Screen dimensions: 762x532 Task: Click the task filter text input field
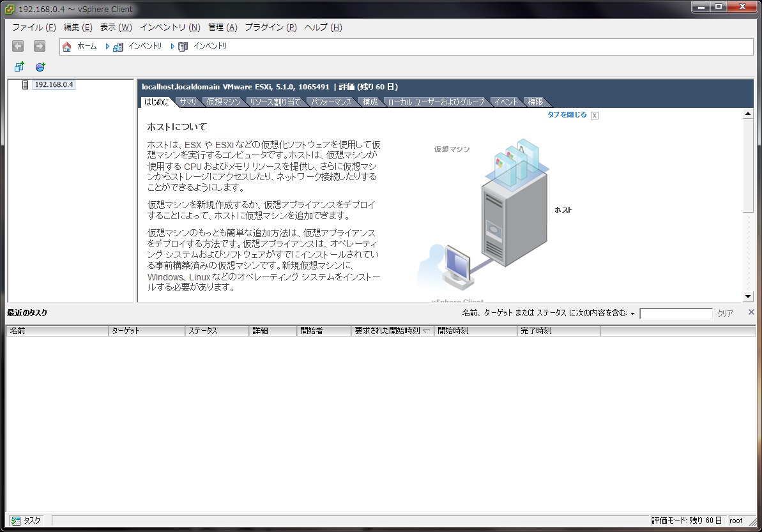[676, 314]
